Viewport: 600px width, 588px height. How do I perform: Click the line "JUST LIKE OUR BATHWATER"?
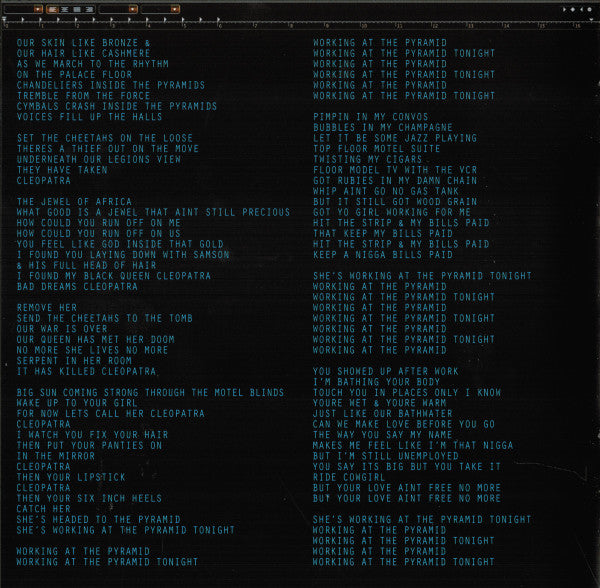click(x=383, y=414)
